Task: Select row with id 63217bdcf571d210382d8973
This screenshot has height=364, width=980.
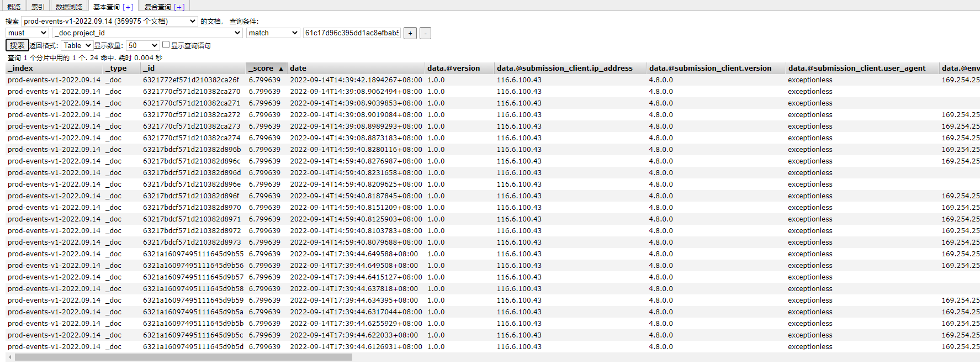Action: (x=492, y=242)
